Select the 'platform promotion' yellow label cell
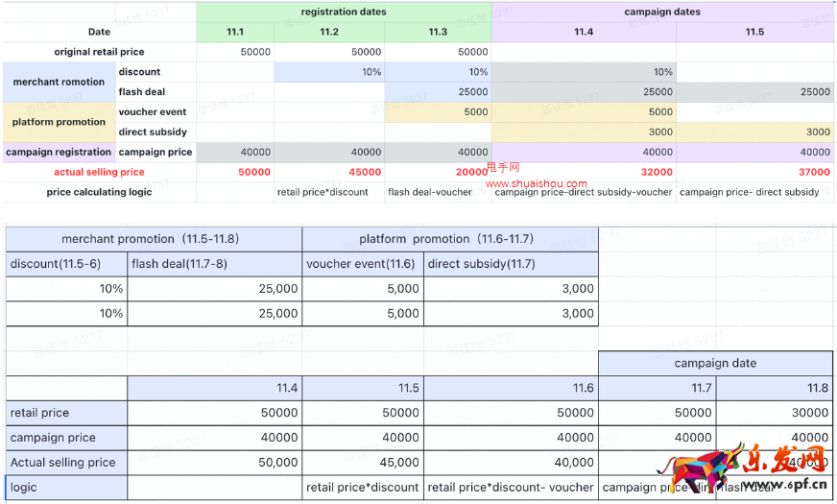Image resolution: width=837 pixels, height=504 pixels. pyautogui.click(x=59, y=122)
